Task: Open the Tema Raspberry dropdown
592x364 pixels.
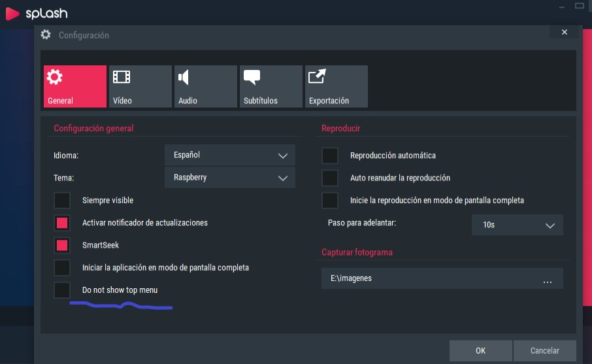Action: [x=229, y=178]
